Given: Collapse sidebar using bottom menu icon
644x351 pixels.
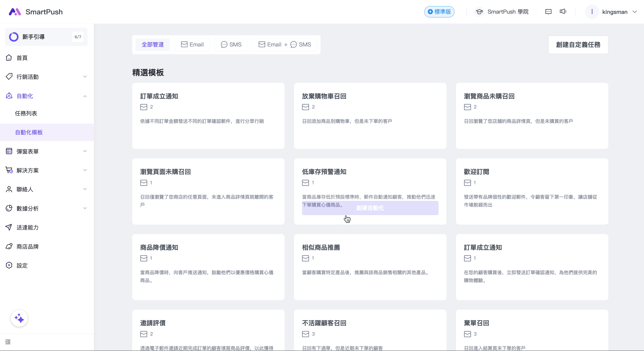Looking at the screenshot, I should pyautogui.click(x=8, y=342).
